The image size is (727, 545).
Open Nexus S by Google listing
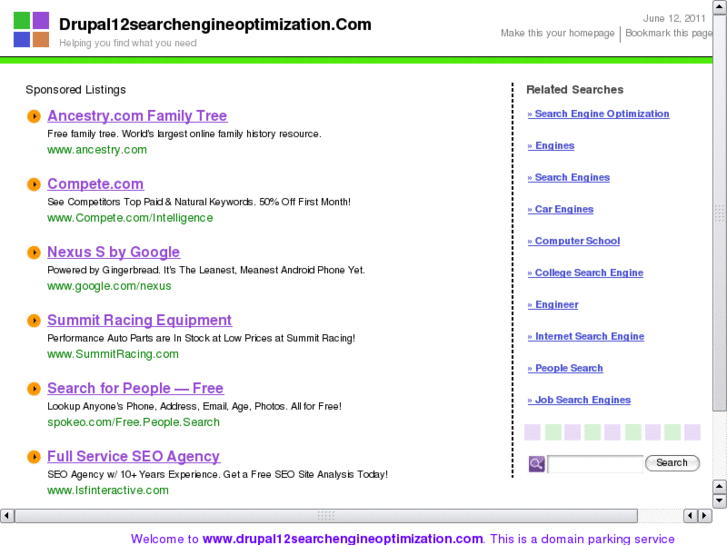pos(114,252)
